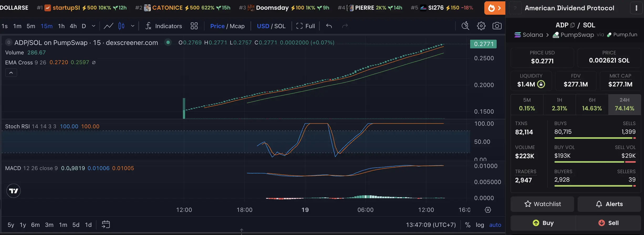Click the Buy button
The image size is (644, 235).
point(543,223)
